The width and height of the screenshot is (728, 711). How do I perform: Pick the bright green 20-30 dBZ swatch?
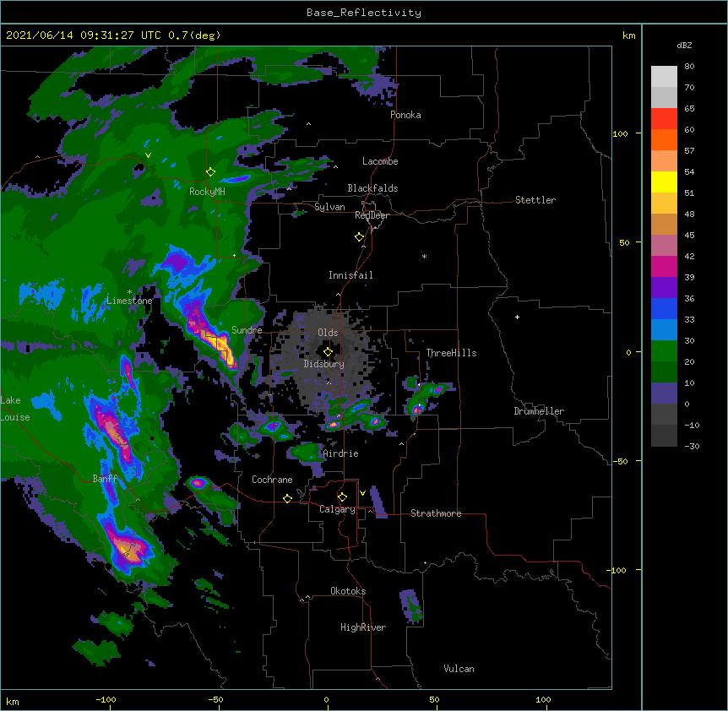(664, 351)
